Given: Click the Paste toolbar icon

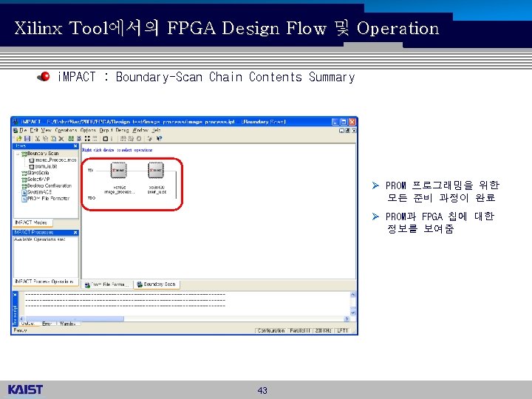Looking at the screenshot, I should click(54, 138).
